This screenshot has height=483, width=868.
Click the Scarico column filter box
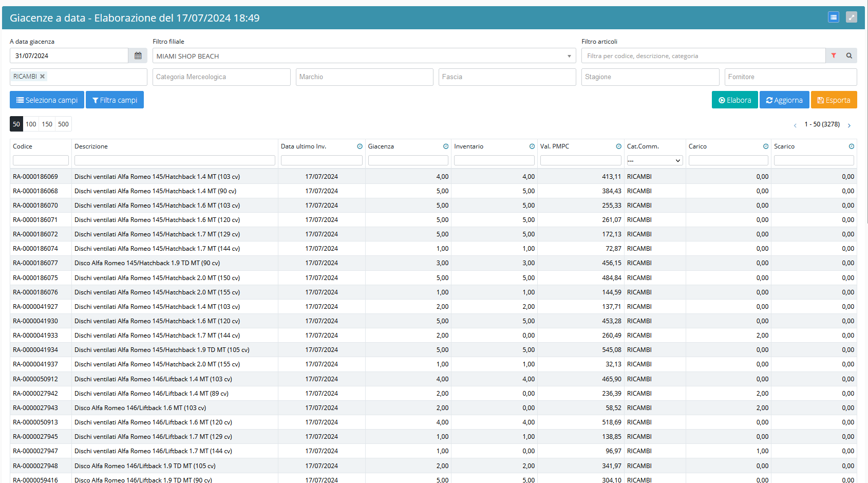pyautogui.click(x=814, y=160)
